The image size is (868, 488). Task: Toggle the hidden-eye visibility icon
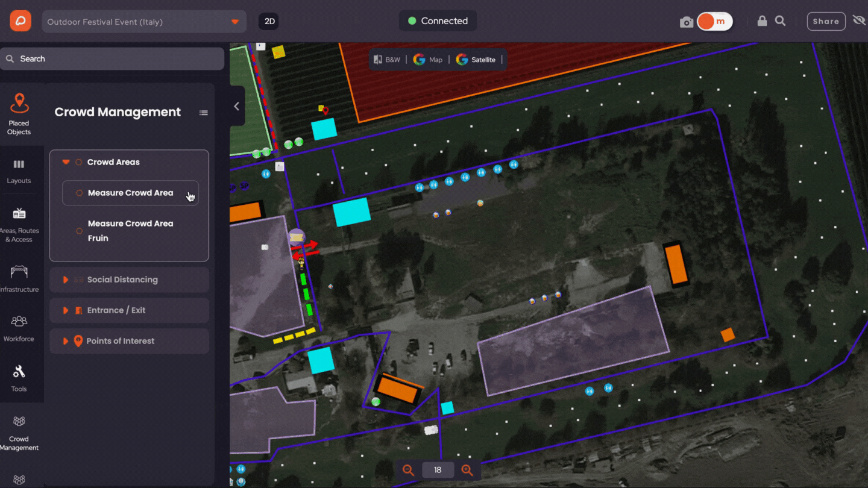coord(859,21)
